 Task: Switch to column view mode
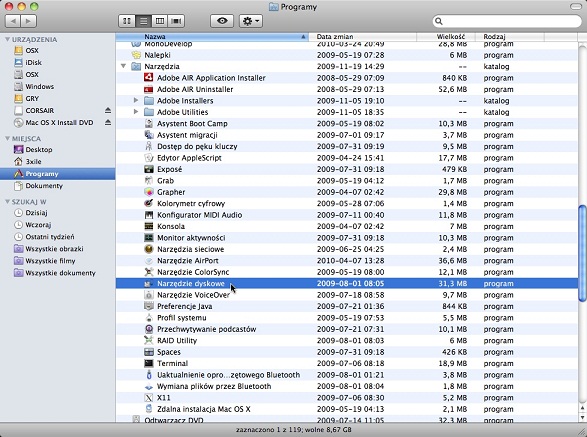tap(160, 21)
